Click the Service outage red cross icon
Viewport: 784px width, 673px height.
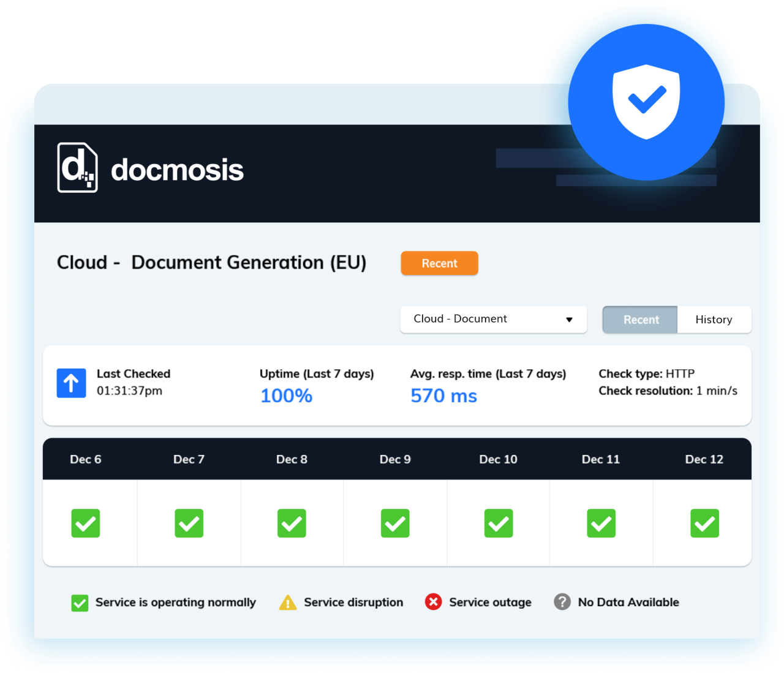coord(433,602)
